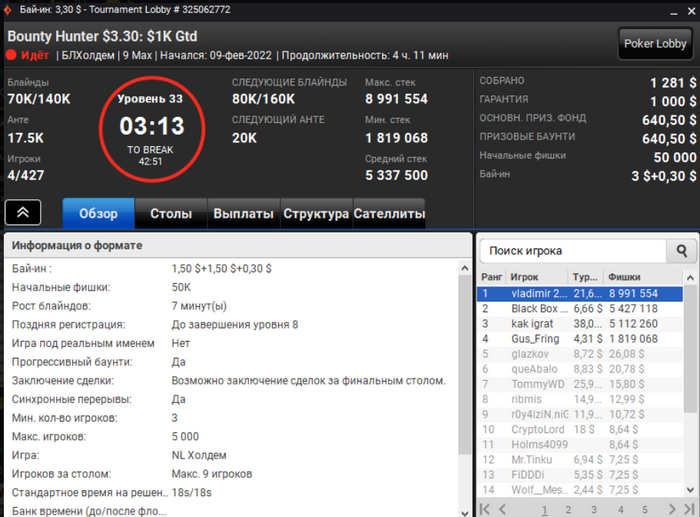Minimize the tournament lobby window

(674, 12)
